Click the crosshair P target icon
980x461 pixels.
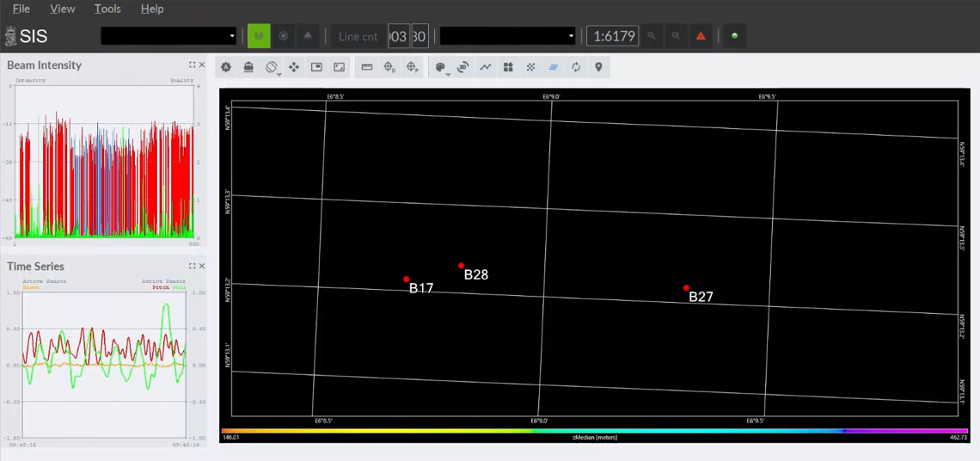[x=413, y=67]
